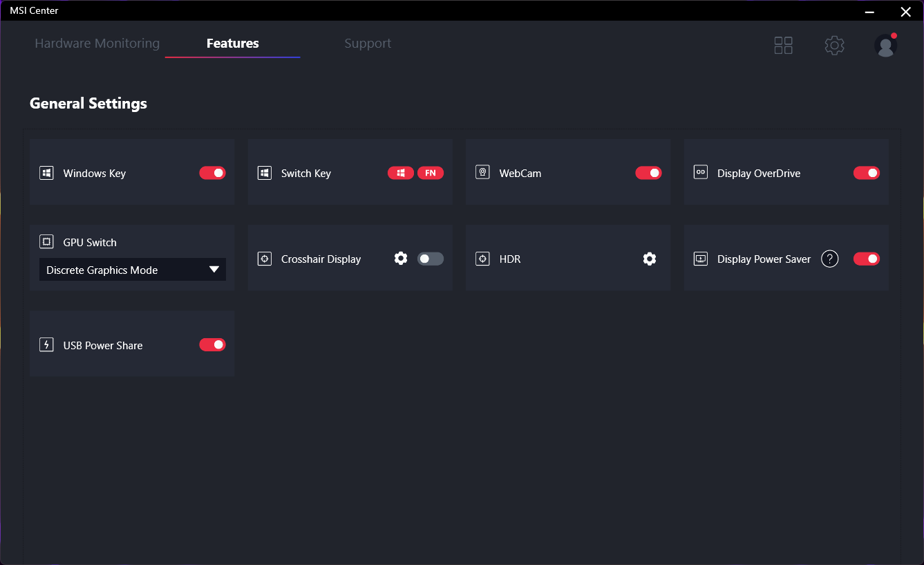Turn off USB Power Share toggle
The height and width of the screenshot is (565, 924).
(x=212, y=344)
